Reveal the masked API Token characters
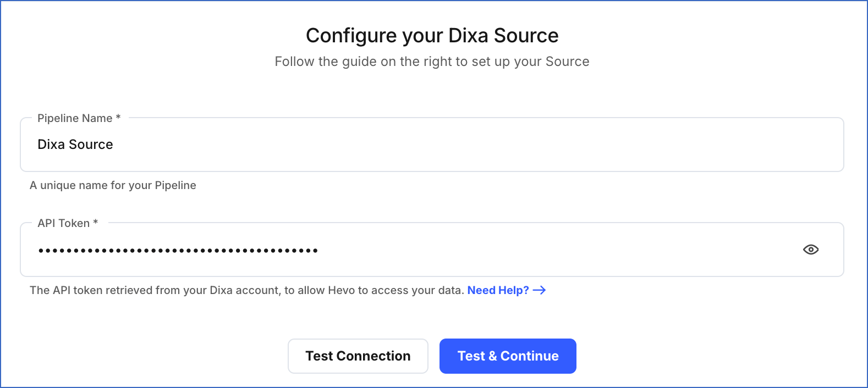868x388 pixels. pyautogui.click(x=811, y=250)
